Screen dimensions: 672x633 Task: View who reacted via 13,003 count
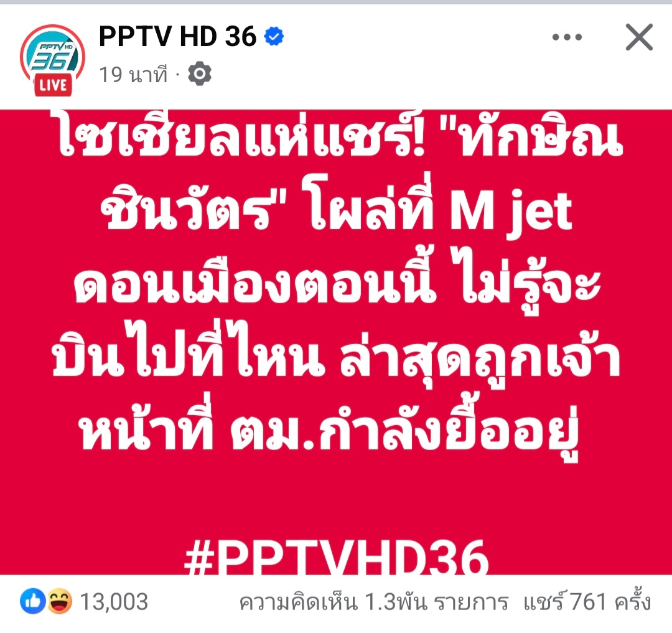[x=114, y=602]
